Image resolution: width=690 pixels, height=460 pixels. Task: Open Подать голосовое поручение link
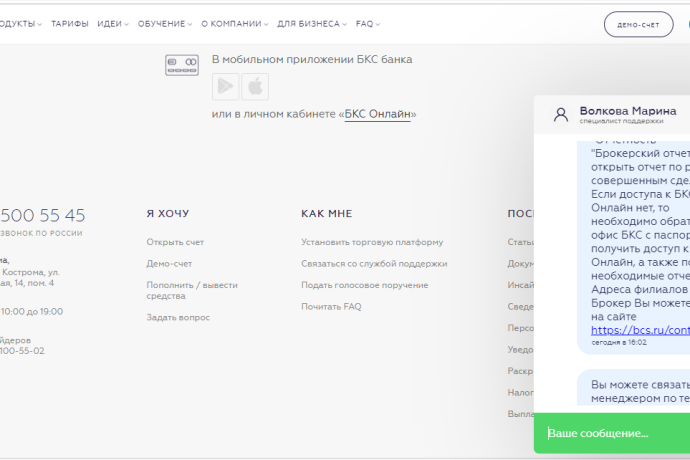point(365,285)
